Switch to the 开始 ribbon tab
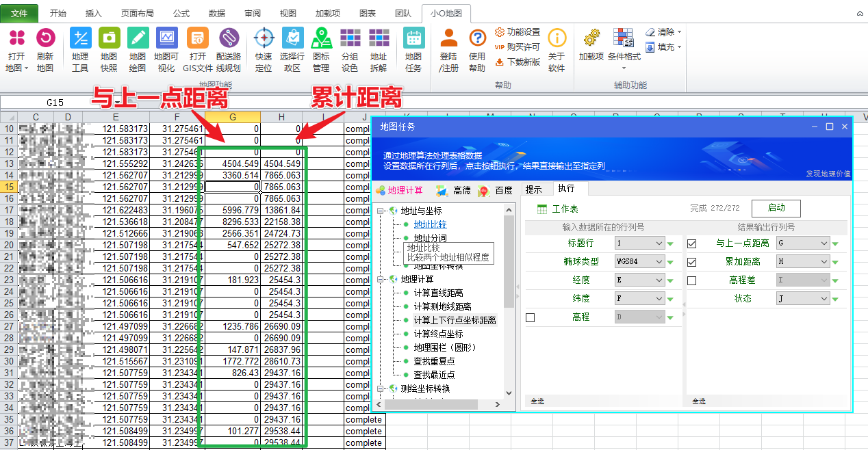This screenshot has width=868, height=450. coord(58,13)
